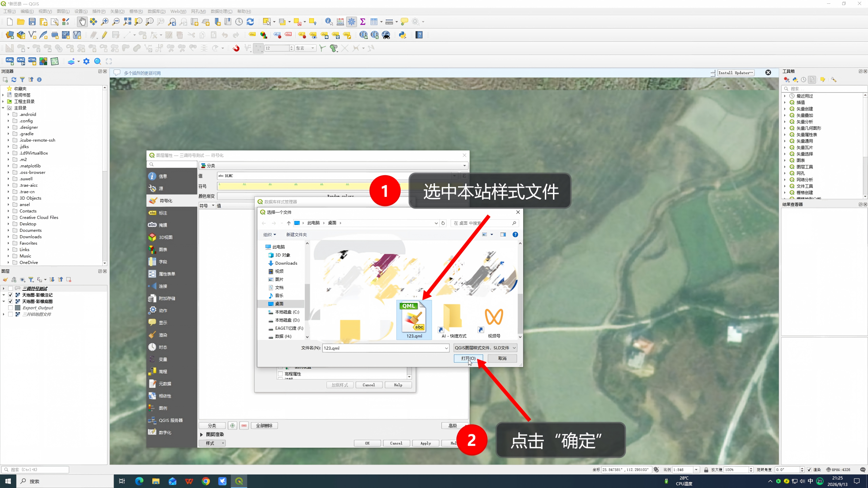This screenshot has height=488, width=868.
Task: Open the 矢量(O) menu
Action: [x=117, y=11]
